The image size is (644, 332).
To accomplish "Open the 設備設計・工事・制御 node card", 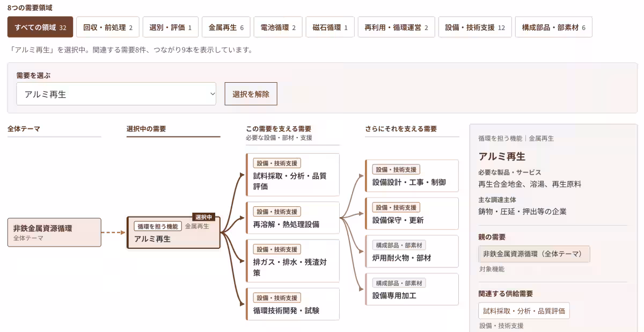I will 412,176.
